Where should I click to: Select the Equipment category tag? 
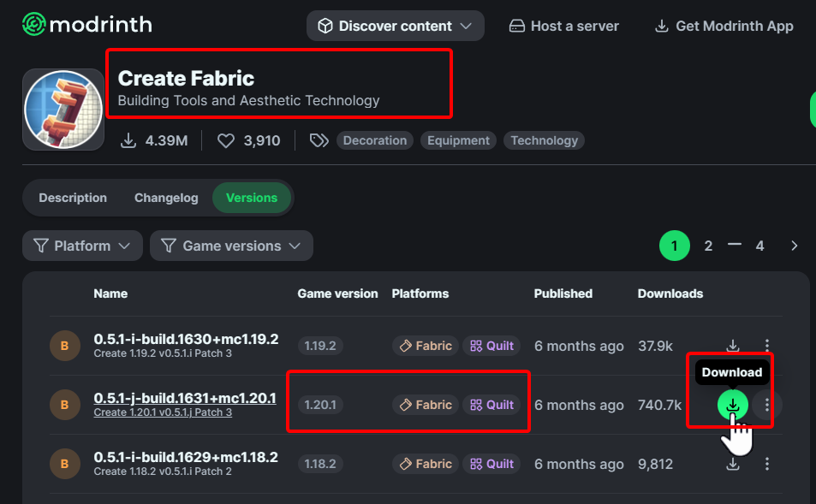[x=458, y=140]
